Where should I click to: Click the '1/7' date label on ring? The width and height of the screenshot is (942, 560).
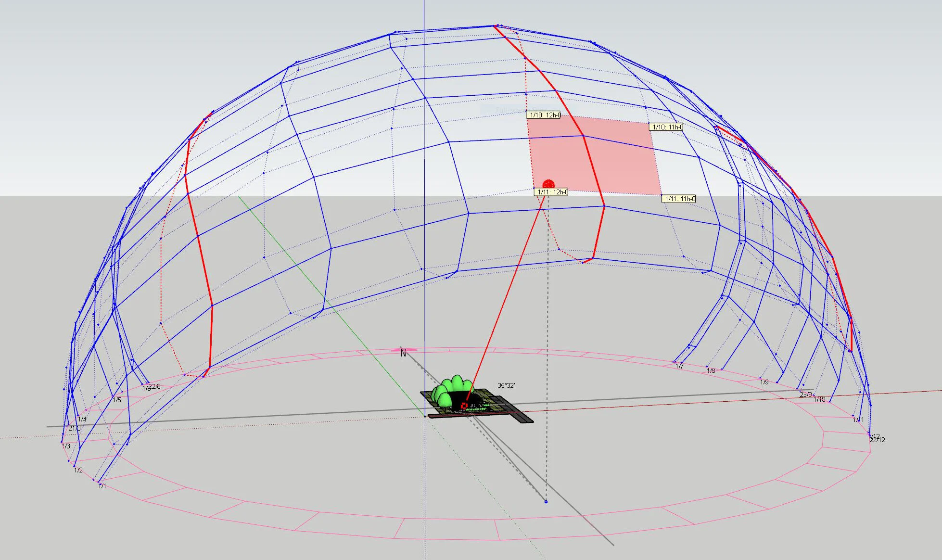(679, 367)
